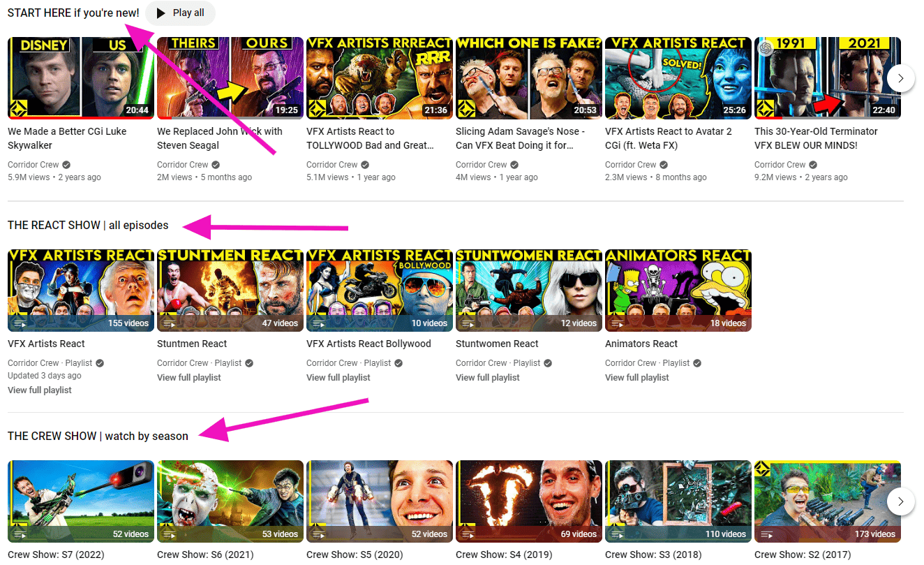The height and width of the screenshot is (565, 924).
Task: Open the Which One Is Fake thumbnail
Action: click(x=529, y=78)
